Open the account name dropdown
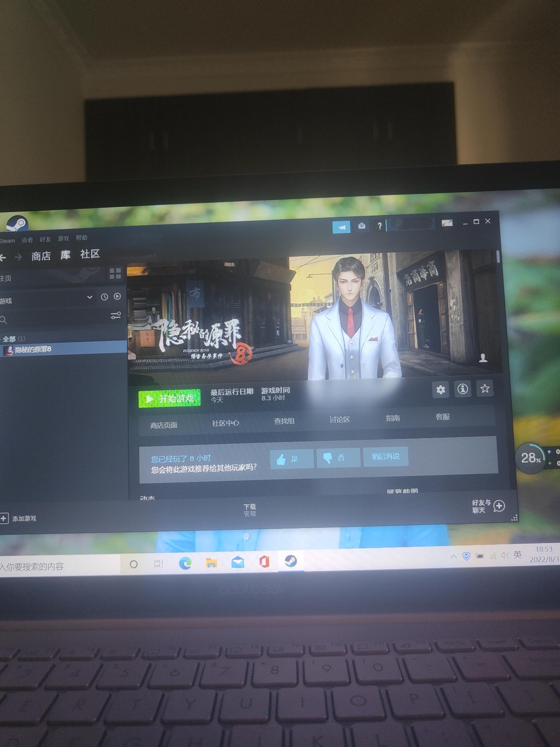This screenshot has width=560, height=747. (x=410, y=224)
